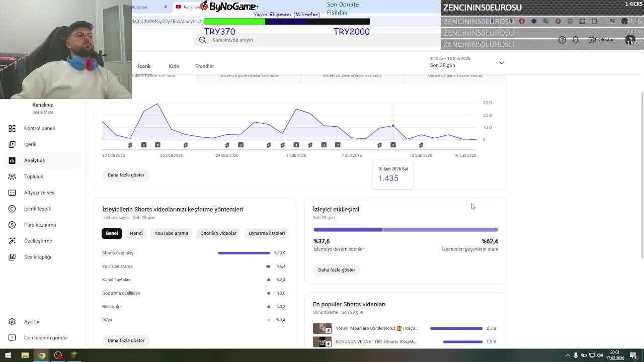This screenshot has height=362, width=644.
Task: Switch to the Kitle analytics tab
Action: click(x=174, y=66)
